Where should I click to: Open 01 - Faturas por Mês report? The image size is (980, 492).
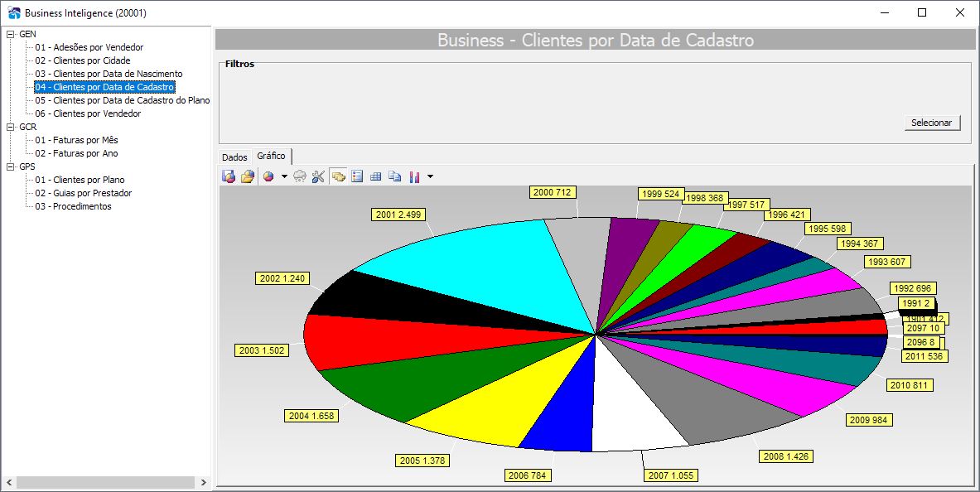coord(76,140)
